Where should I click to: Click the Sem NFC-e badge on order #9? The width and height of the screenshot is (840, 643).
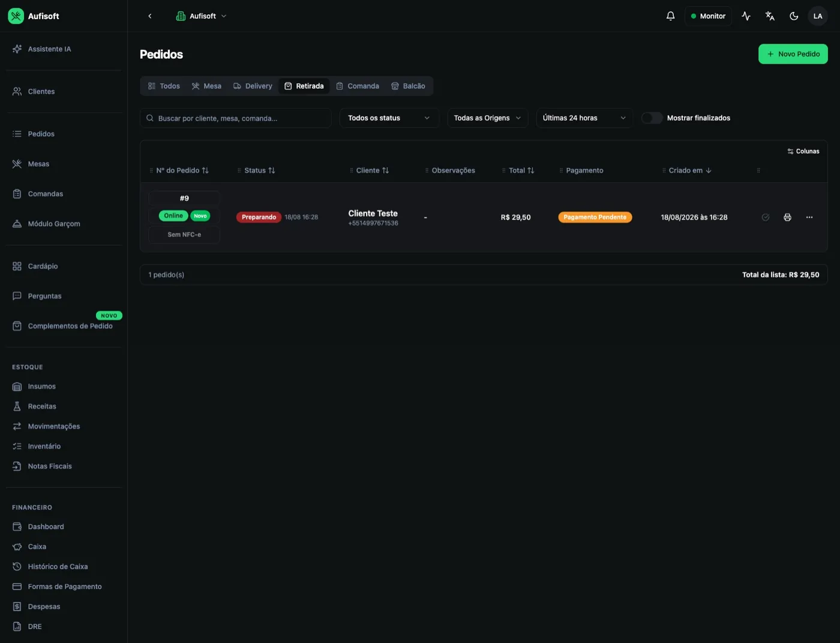[184, 235]
